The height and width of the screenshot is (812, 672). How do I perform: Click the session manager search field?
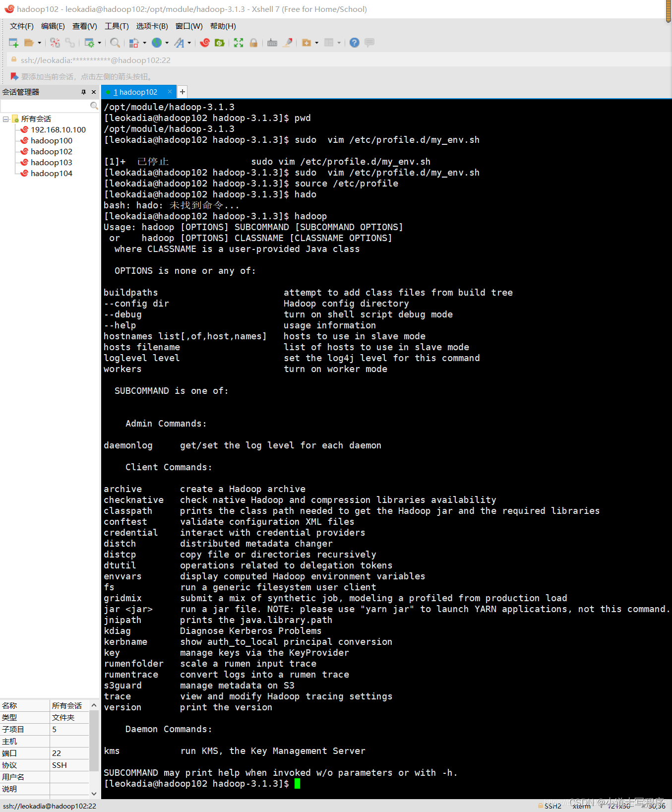[46, 106]
